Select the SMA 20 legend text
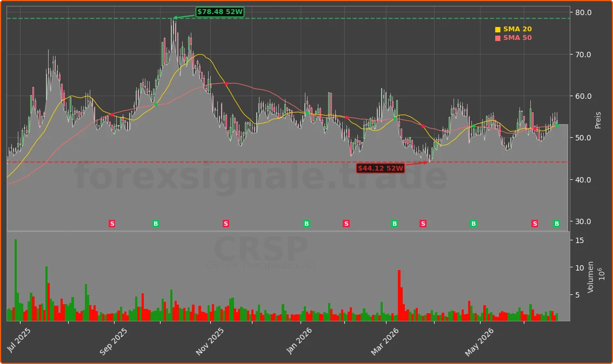 (x=517, y=29)
